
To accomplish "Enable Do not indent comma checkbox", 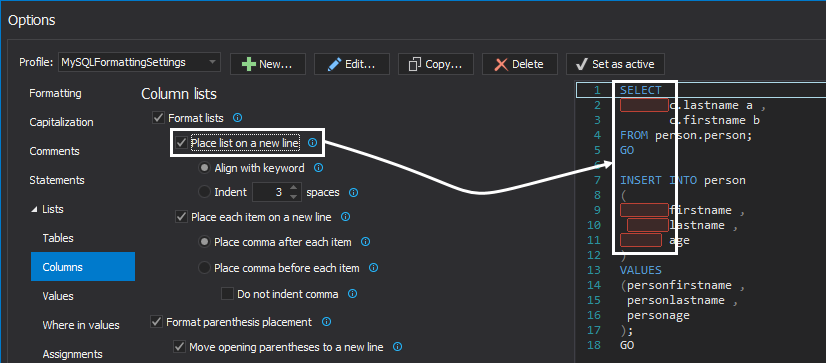I will tap(228, 293).
